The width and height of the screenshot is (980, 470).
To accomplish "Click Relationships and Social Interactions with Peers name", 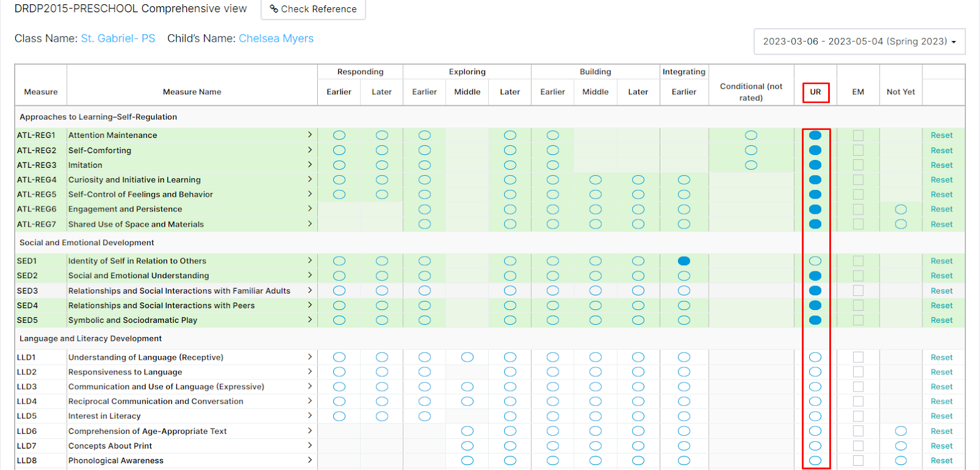I will (162, 305).
